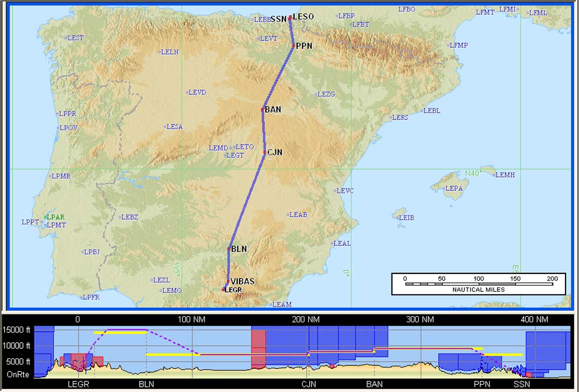Select the LEGR departure airport marker
The width and height of the screenshot is (579, 392).
coord(224,289)
